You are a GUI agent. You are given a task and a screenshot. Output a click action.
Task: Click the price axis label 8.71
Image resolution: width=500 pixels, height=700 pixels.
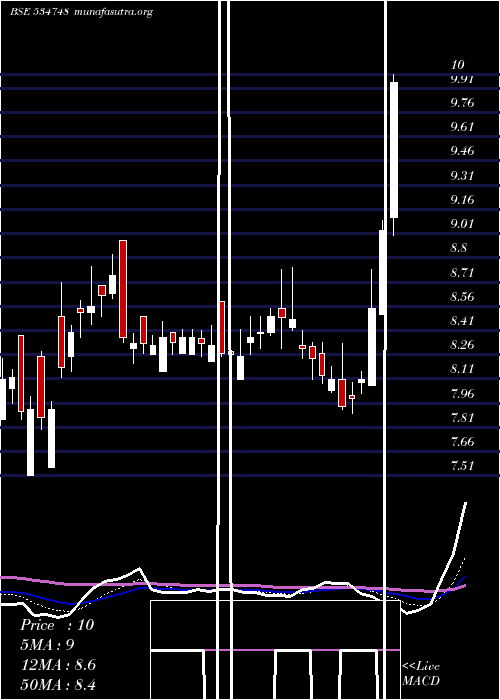point(462,272)
